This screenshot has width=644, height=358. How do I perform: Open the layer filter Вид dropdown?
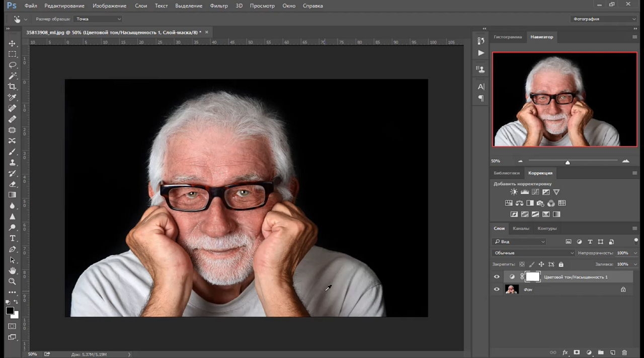coord(519,242)
